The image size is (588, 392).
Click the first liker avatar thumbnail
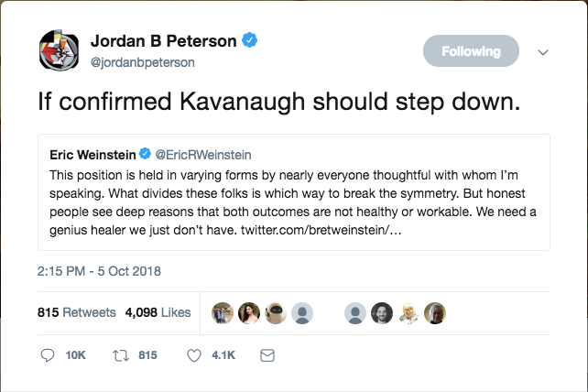[223, 312]
